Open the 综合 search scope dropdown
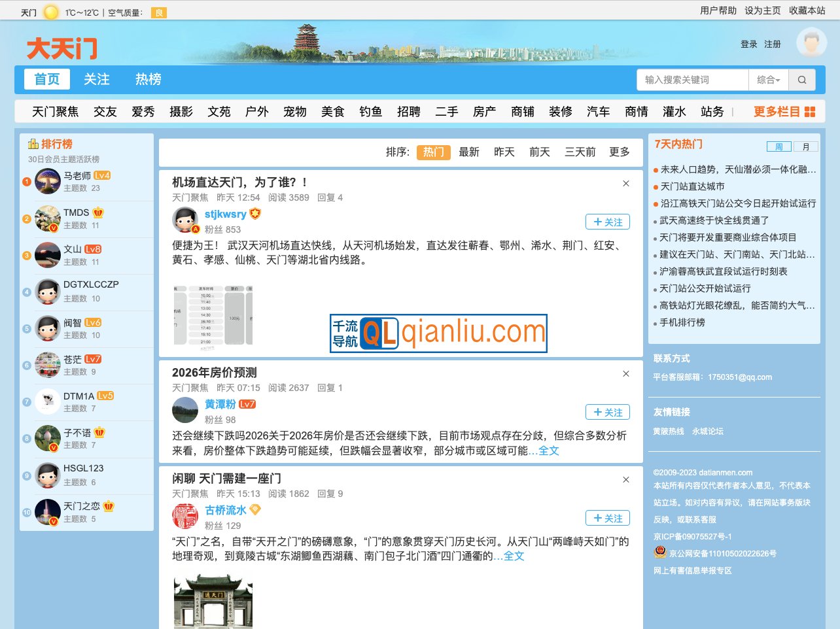840x629 pixels. pos(768,79)
